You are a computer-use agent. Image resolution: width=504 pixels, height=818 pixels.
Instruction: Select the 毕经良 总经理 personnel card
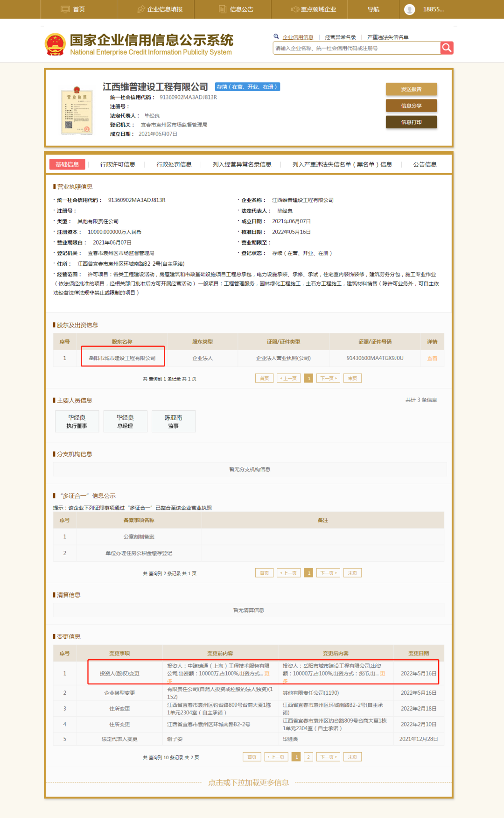tap(125, 421)
